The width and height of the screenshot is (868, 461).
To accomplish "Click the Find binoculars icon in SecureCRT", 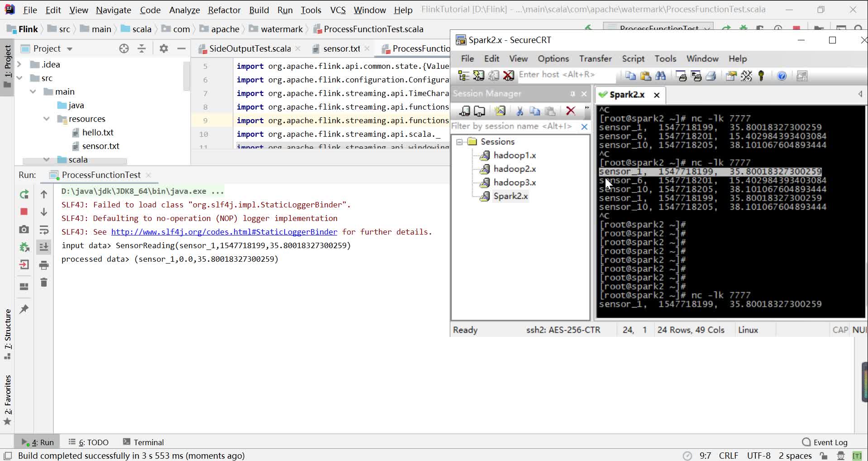I will click(x=661, y=76).
